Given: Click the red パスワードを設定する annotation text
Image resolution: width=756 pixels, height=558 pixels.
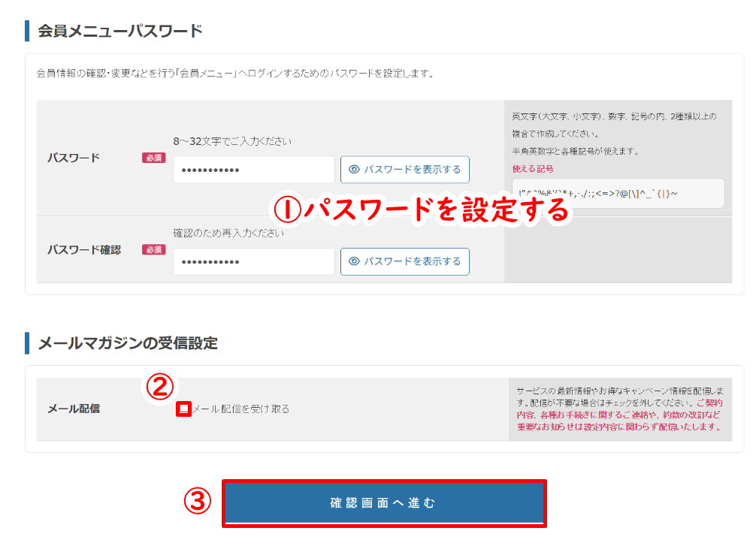Looking at the screenshot, I should coord(422,210).
